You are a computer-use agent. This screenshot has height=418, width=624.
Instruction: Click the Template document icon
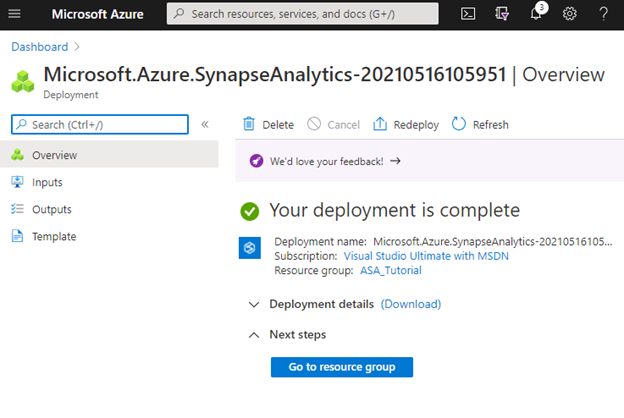17,236
